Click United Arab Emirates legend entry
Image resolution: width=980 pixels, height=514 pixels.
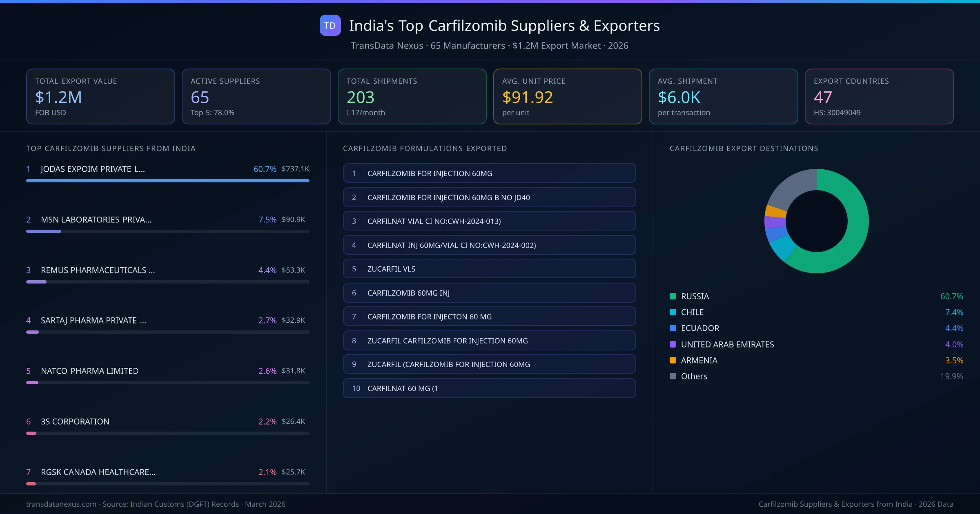click(x=727, y=344)
